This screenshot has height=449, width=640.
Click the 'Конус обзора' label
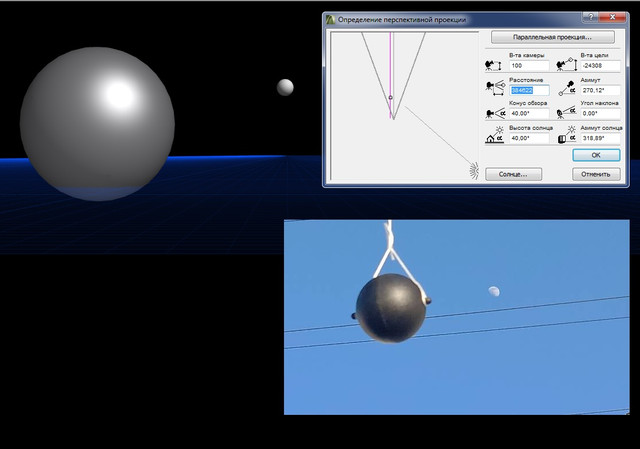point(528,103)
